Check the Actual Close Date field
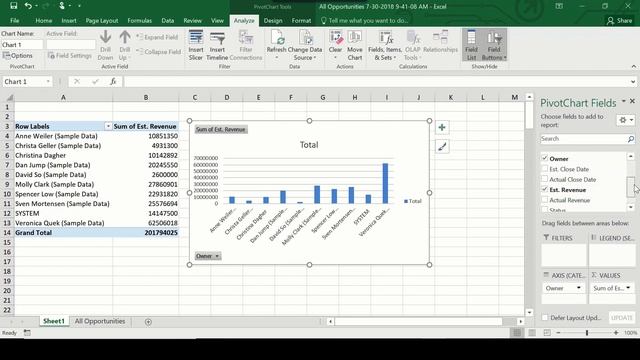The width and height of the screenshot is (640, 360). (x=544, y=179)
